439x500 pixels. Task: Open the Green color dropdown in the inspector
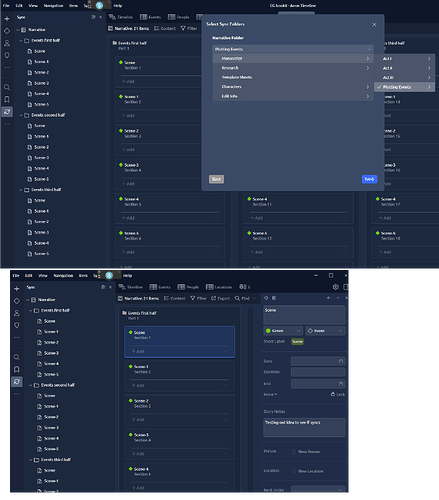pyautogui.click(x=283, y=331)
